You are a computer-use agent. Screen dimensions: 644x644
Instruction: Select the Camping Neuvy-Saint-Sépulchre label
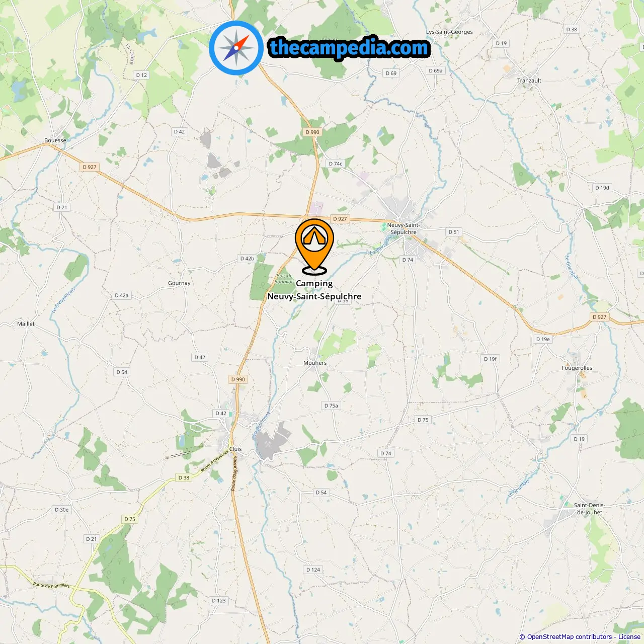click(314, 290)
